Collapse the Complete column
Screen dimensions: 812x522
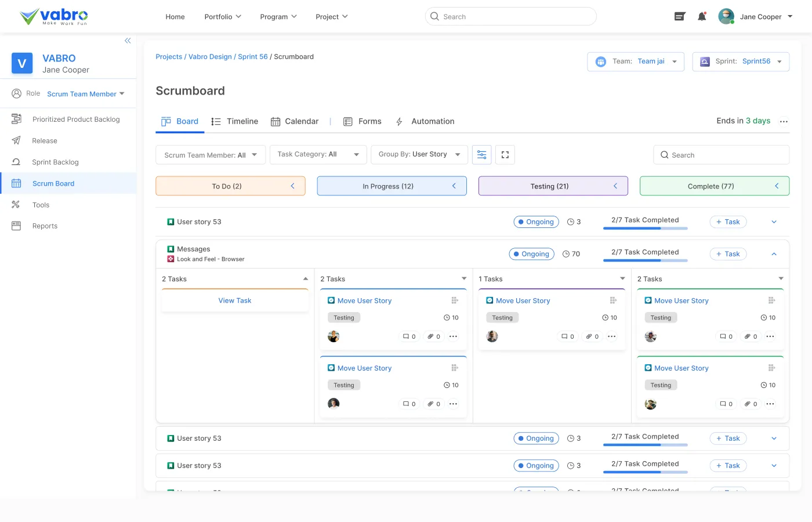[777, 186]
